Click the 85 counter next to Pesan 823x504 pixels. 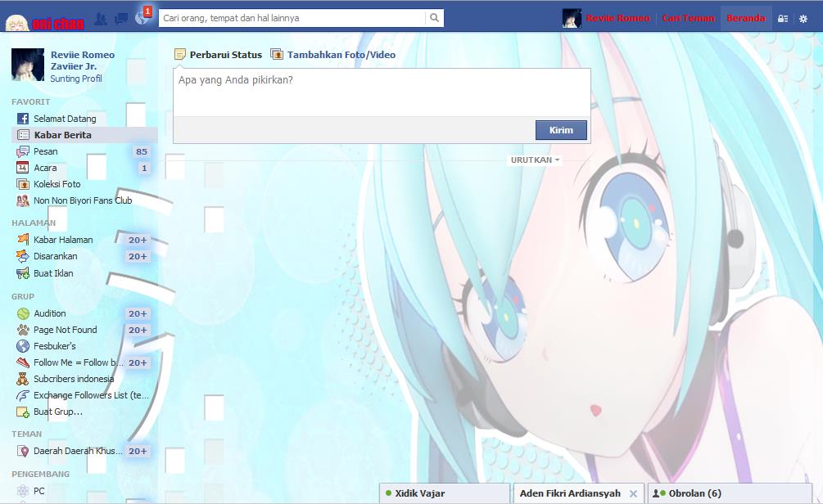pyautogui.click(x=142, y=151)
